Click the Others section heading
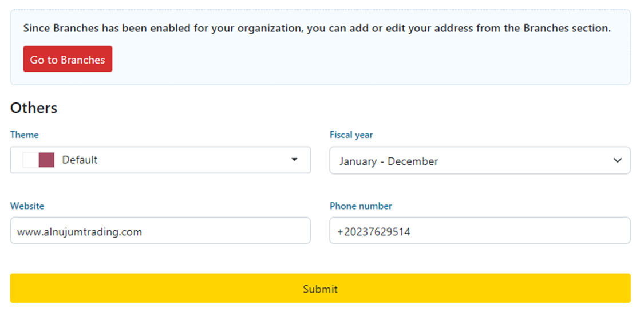This screenshot has width=644, height=316. tap(34, 108)
